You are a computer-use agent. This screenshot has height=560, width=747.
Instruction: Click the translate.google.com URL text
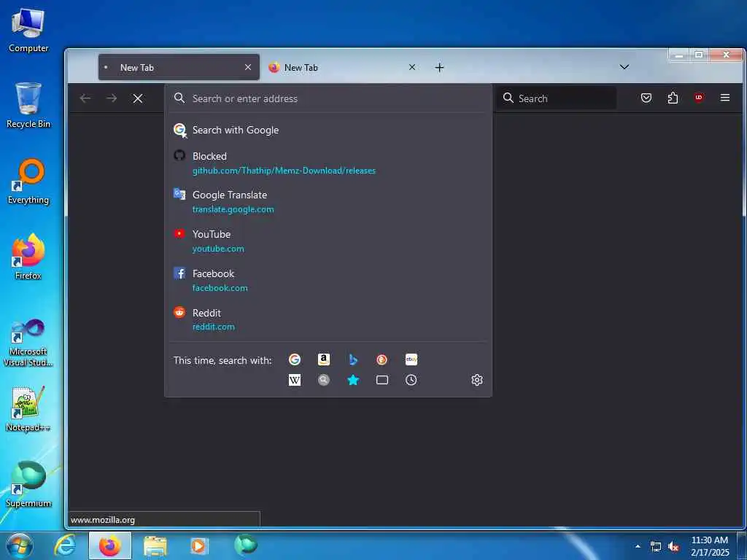pos(233,209)
